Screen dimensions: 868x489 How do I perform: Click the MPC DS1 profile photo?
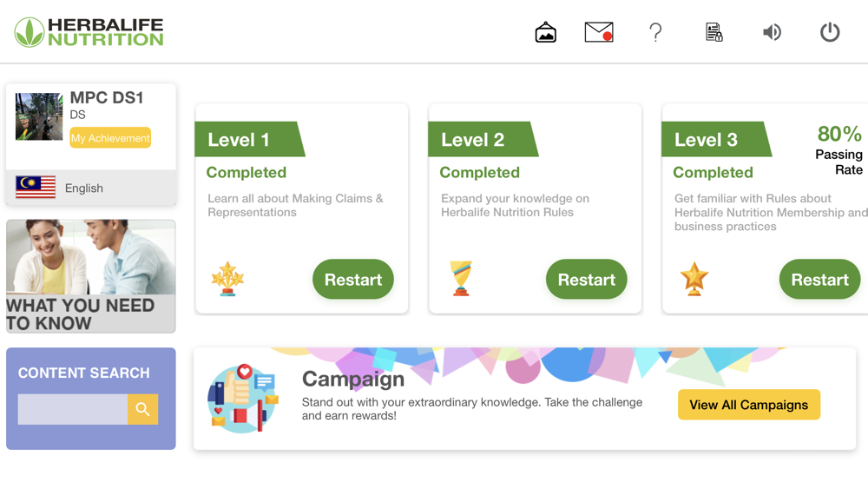(39, 116)
